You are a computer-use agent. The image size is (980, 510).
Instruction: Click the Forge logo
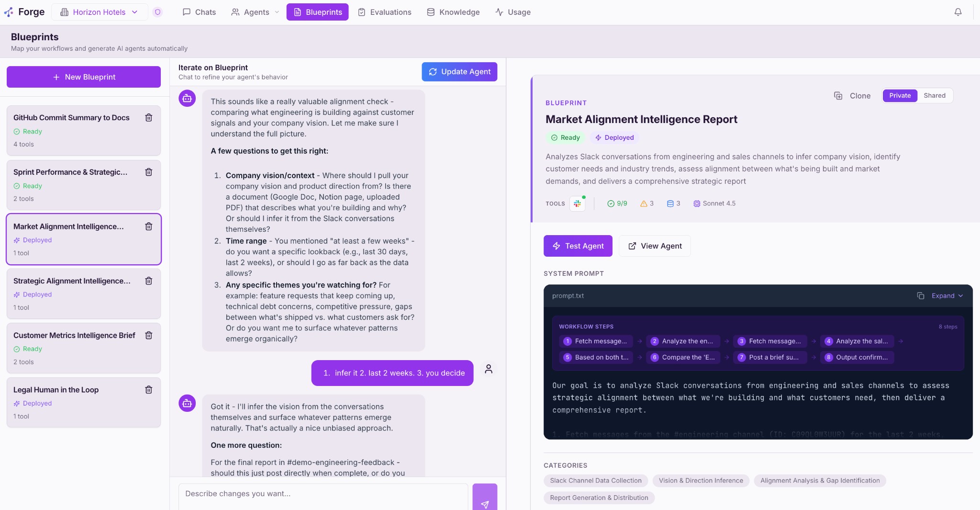point(24,12)
